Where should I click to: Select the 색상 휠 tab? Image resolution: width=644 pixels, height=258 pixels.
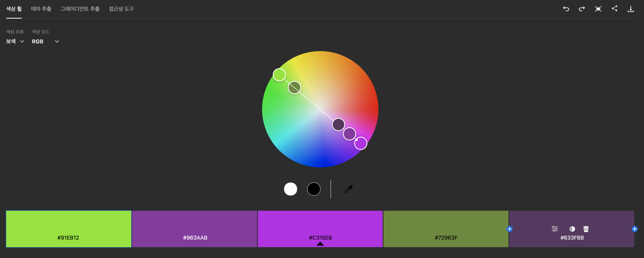click(x=14, y=9)
